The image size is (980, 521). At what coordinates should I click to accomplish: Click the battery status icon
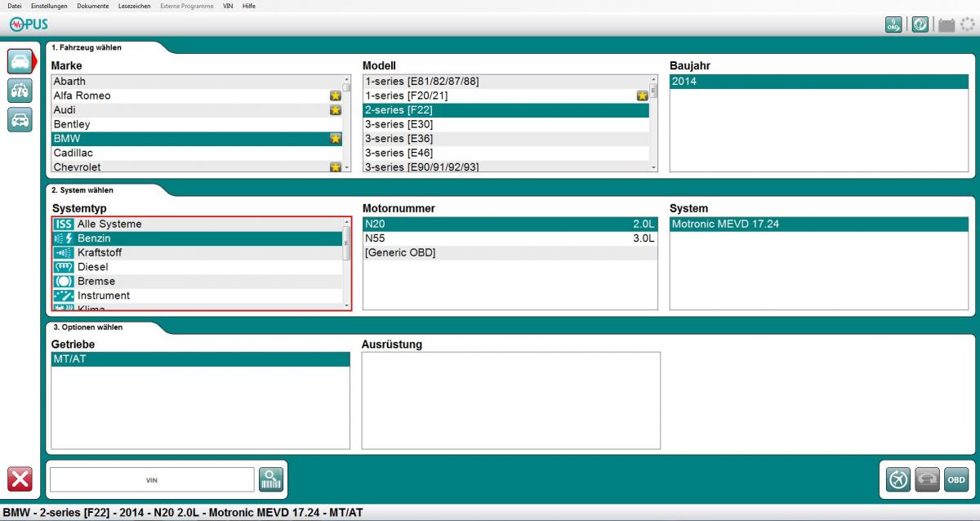coord(946,25)
